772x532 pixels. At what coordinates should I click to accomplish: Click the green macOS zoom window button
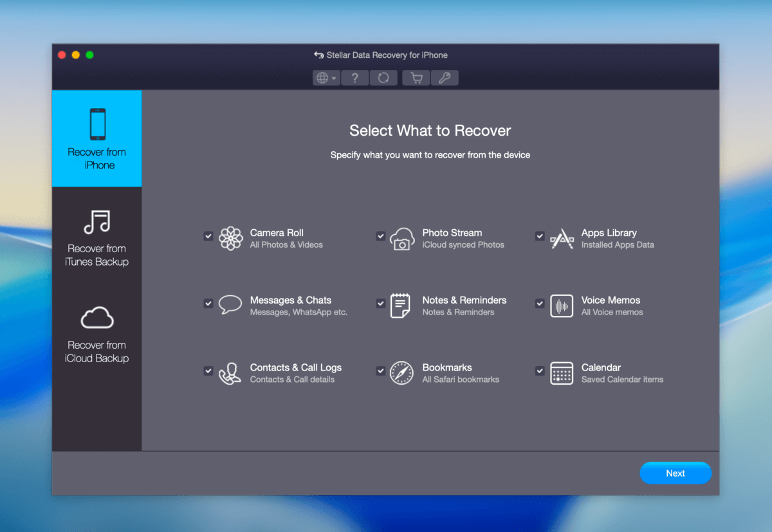click(89, 55)
